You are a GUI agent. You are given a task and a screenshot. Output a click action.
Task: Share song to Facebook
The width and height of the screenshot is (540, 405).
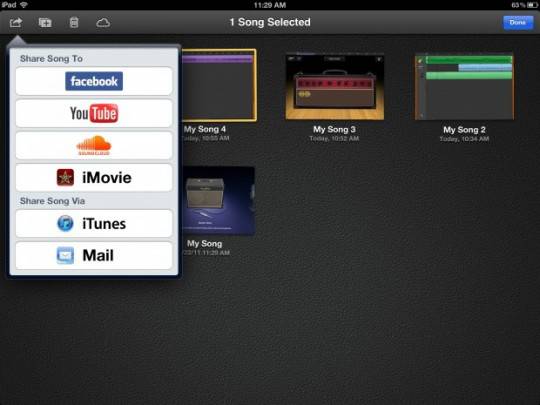coord(94,81)
